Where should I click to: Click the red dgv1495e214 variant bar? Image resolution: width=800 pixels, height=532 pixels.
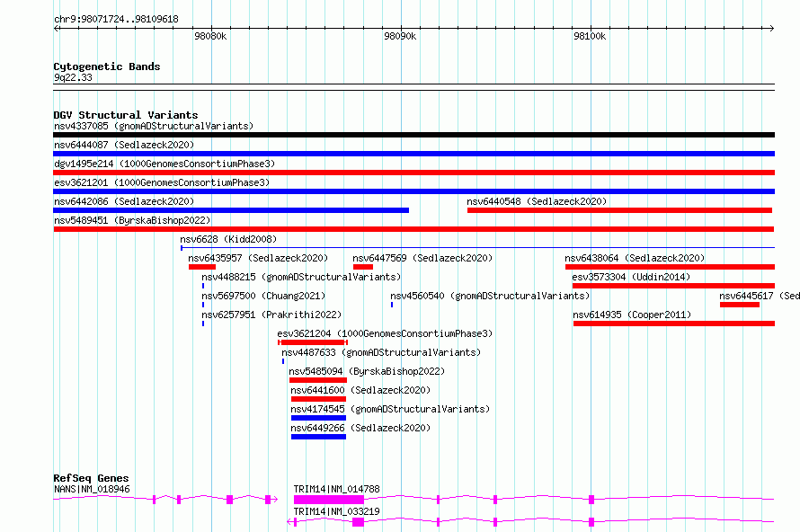click(x=413, y=173)
